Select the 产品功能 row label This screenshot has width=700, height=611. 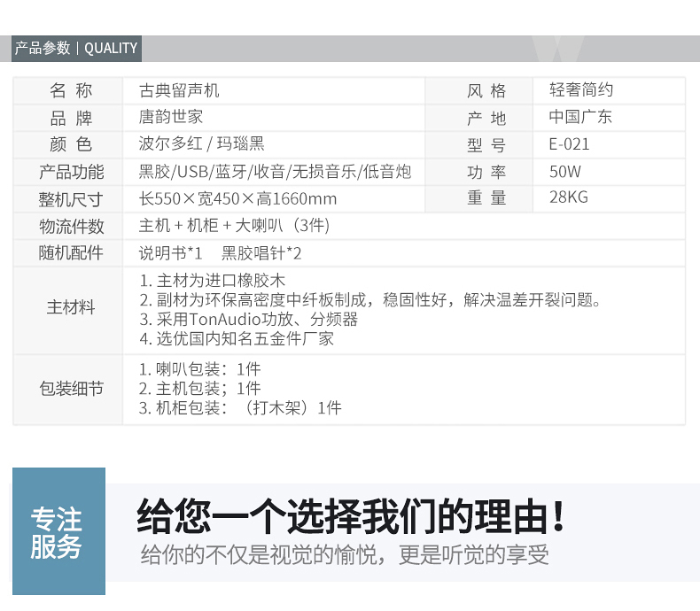coord(72,172)
